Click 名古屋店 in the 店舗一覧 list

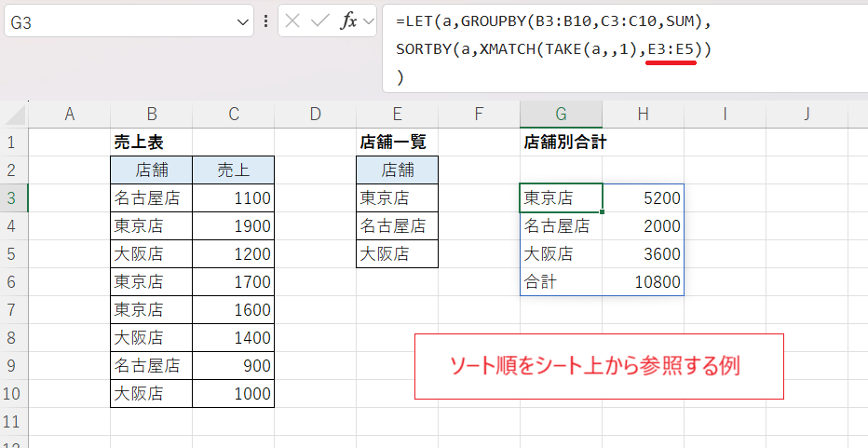pyautogui.click(x=398, y=226)
